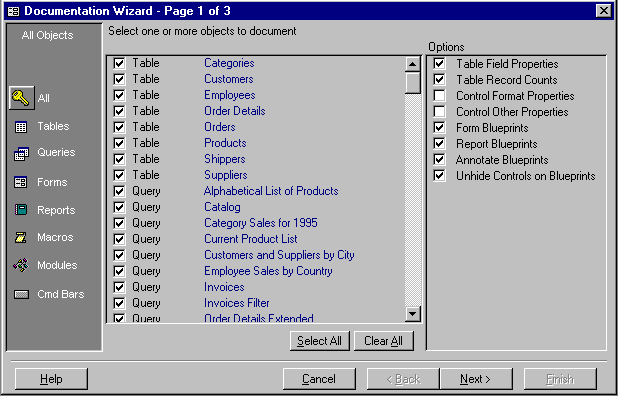Click the wizard title bar form icon
The width and height of the screenshot is (618, 396).
[13, 11]
